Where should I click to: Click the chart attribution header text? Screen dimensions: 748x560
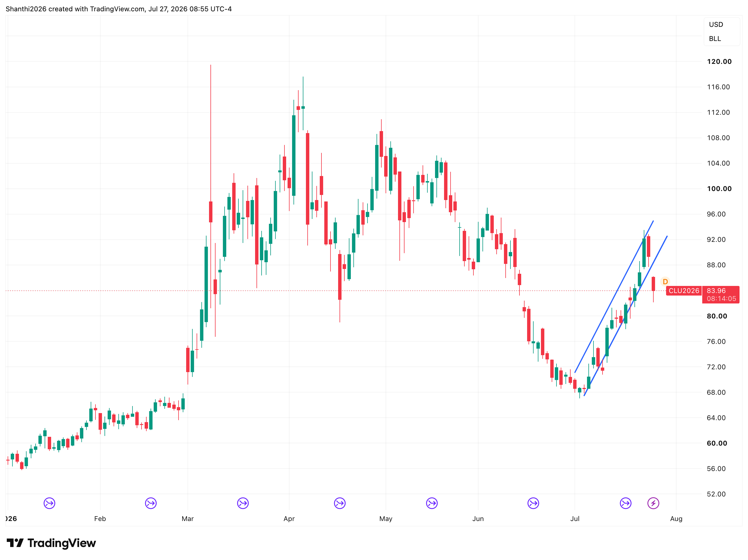(119, 9)
